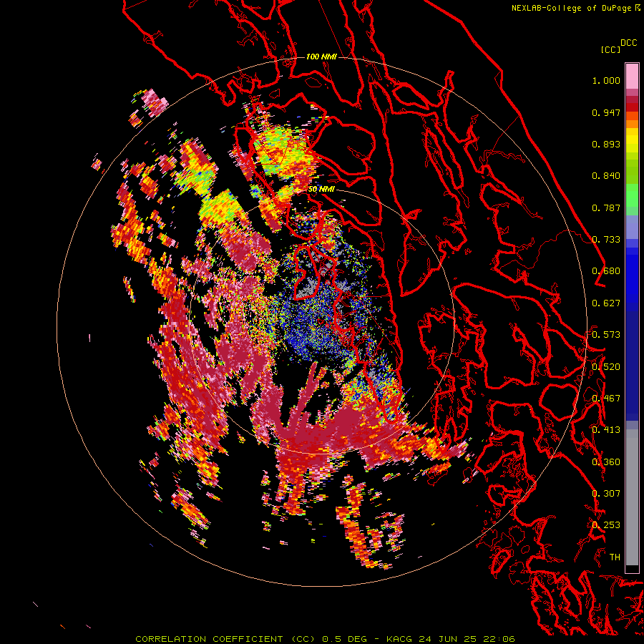Screen dimensions: 644x644
Task: Click the 0.627 scale value
Action: click(606, 303)
